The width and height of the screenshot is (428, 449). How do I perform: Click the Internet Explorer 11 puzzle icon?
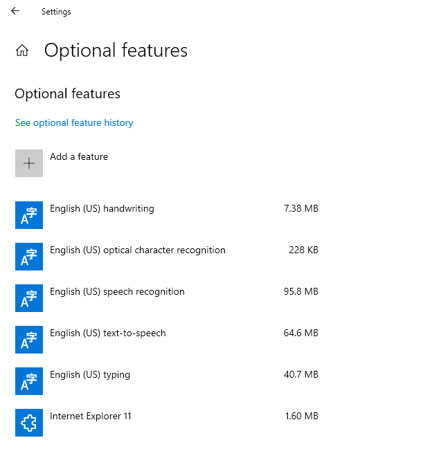[29, 423]
